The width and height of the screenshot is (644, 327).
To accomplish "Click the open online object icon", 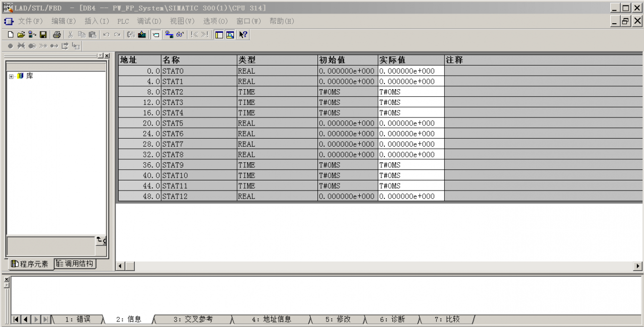I will pos(32,35).
